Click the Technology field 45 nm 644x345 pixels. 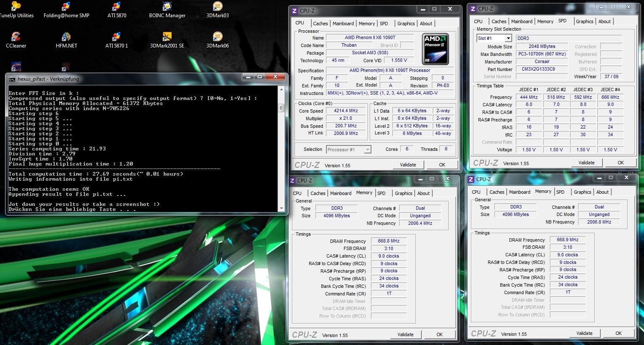tap(338, 61)
